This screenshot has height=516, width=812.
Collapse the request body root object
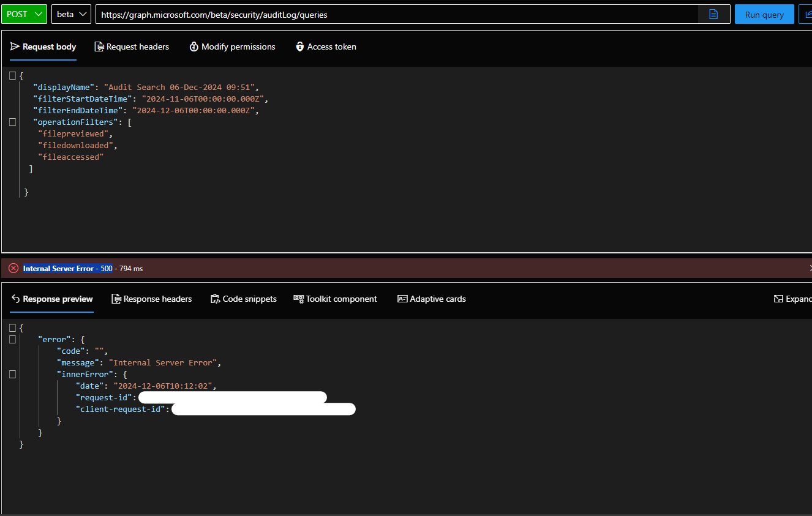coord(12,75)
